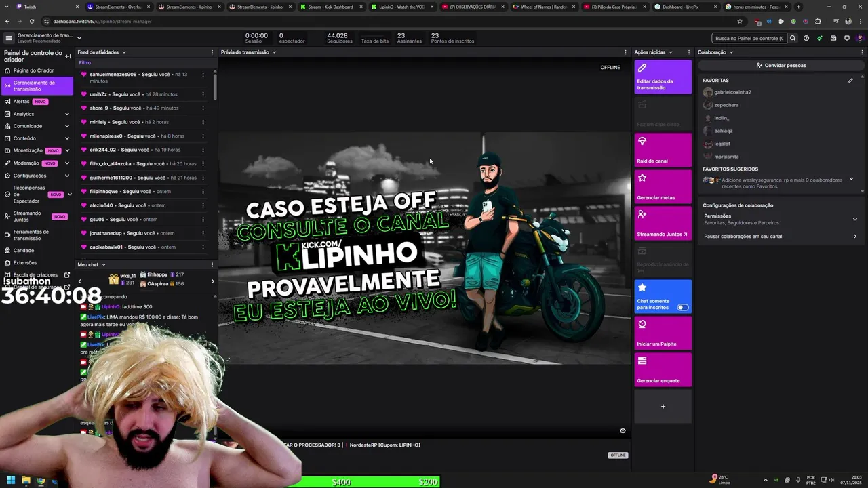Collapse the creator dashboard sidebar arrow
Viewport: 868px width, 488px height.
click(68, 56)
